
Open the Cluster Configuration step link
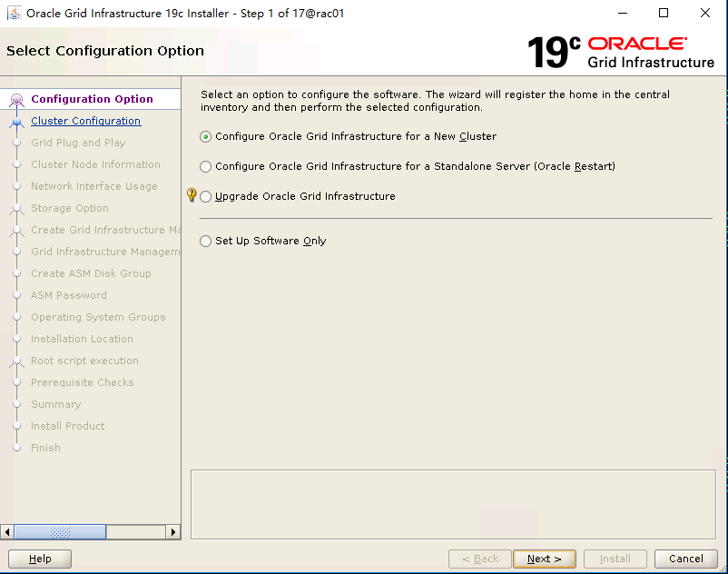(x=86, y=121)
